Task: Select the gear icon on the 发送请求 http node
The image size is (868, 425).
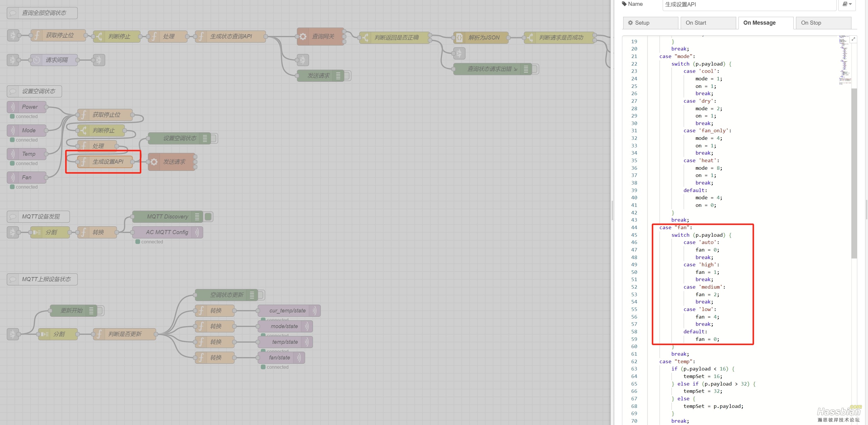Action: click(x=154, y=162)
